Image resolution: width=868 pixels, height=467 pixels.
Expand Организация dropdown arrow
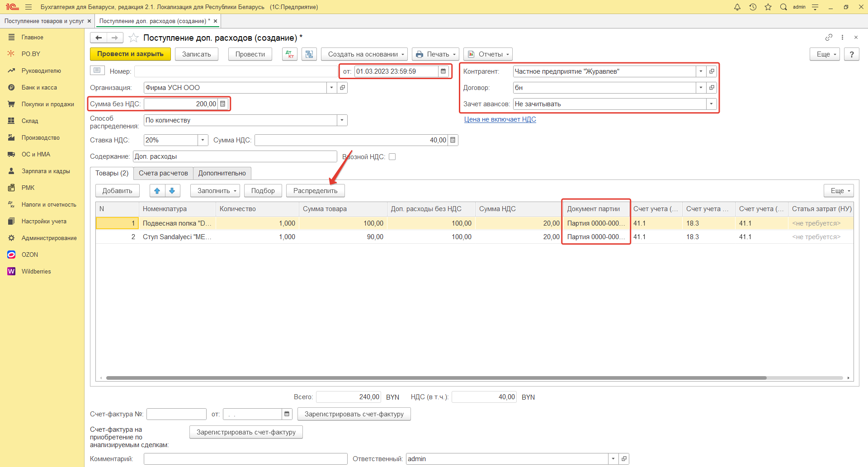(332, 88)
